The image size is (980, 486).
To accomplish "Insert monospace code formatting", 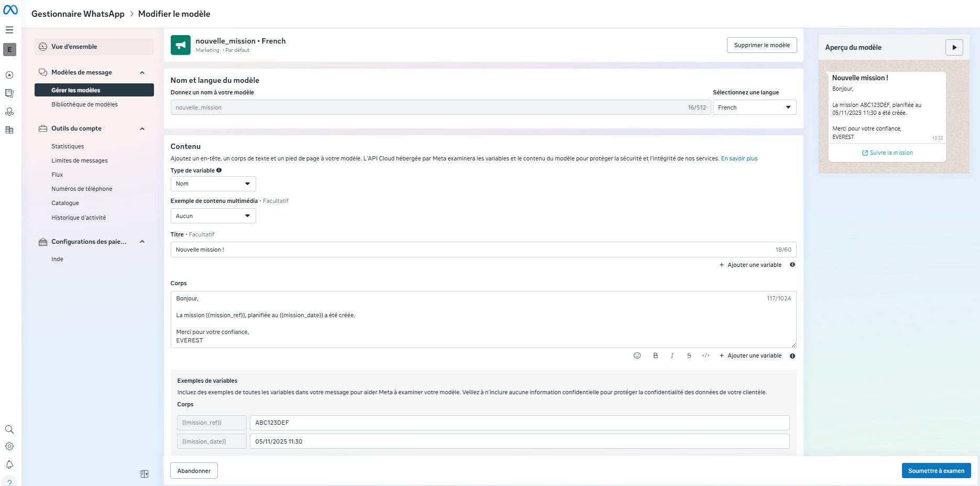I will (x=706, y=355).
